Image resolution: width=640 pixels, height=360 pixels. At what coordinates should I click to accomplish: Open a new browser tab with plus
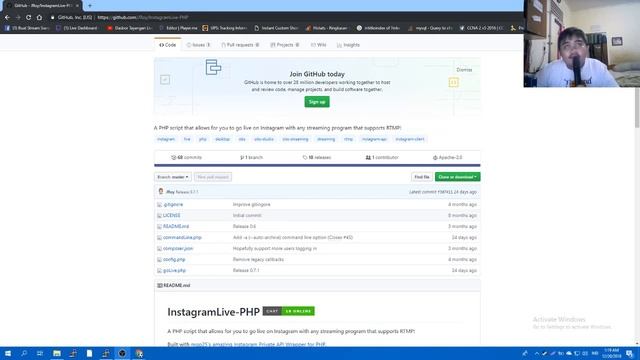click(x=90, y=6)
